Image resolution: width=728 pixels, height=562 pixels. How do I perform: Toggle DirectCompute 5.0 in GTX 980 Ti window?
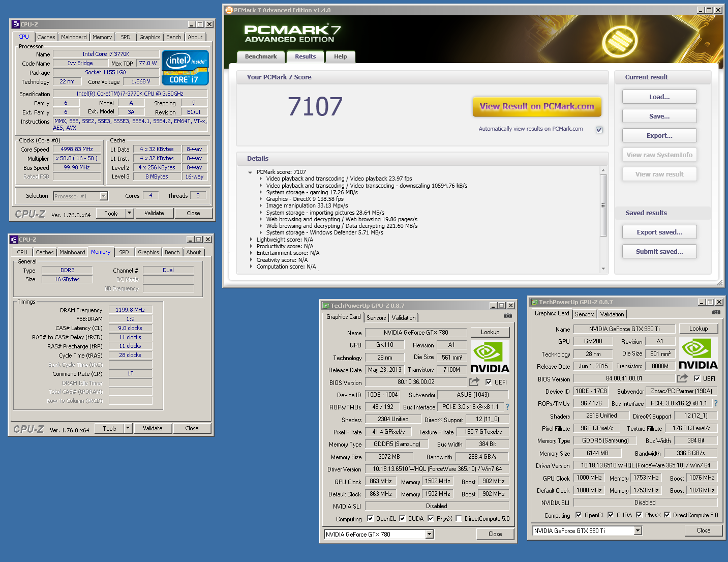[667, 515]
